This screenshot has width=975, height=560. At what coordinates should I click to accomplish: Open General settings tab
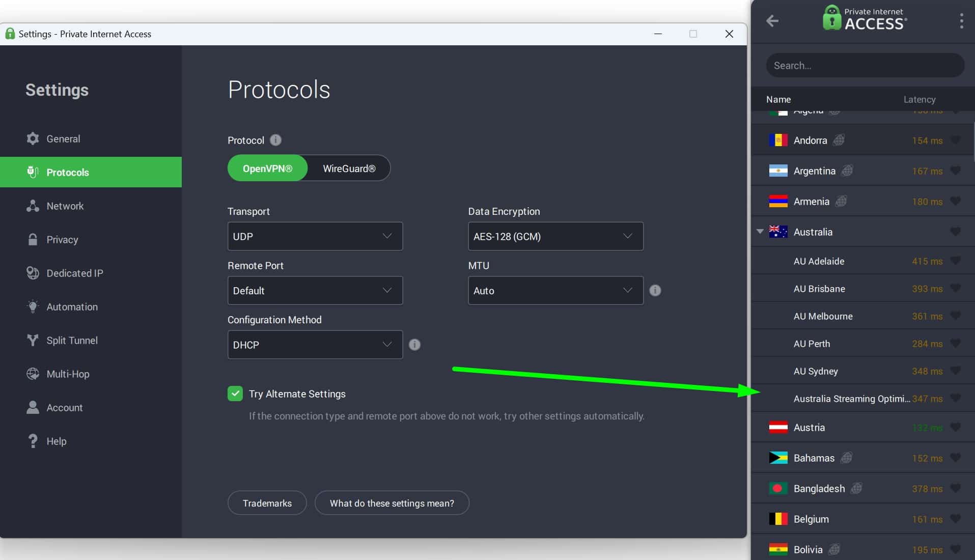tap(91, 138)
